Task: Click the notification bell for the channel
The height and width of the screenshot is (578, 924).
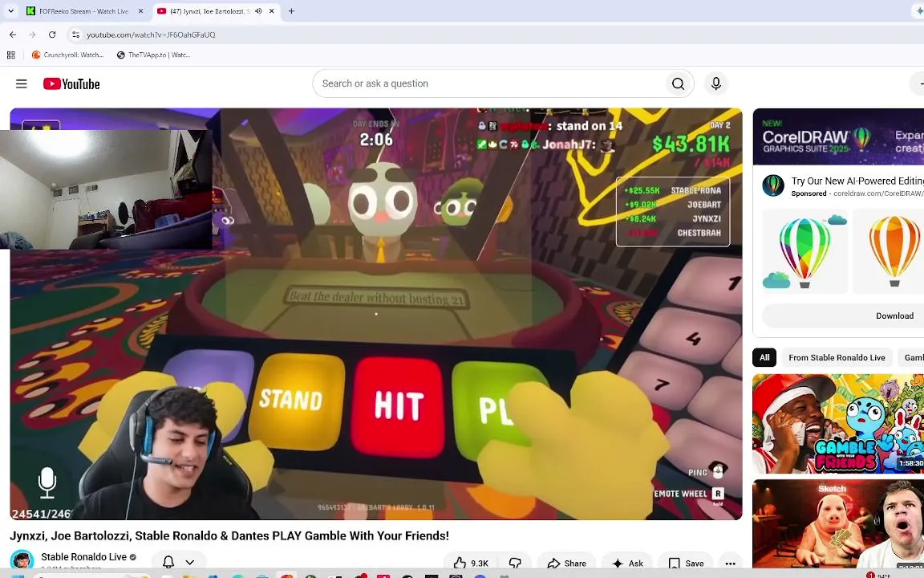Action: [x=168, y=562]
